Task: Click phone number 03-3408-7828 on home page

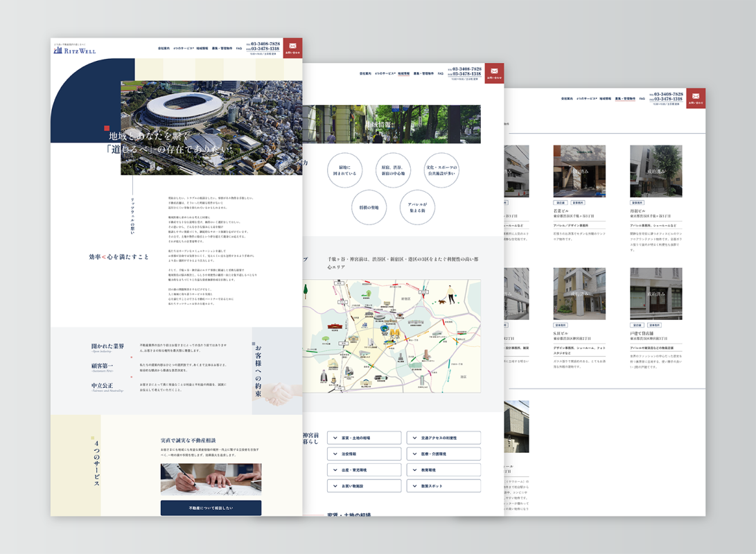Action: click(265, 44)
